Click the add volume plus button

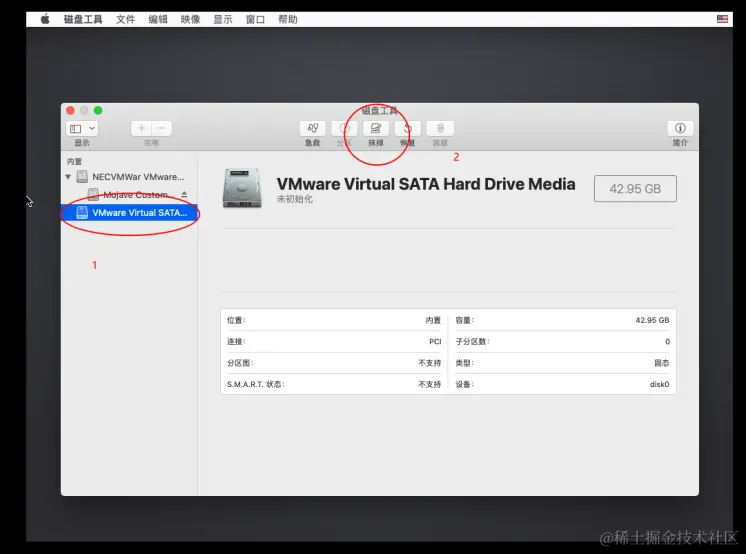(x=141, y=128)
